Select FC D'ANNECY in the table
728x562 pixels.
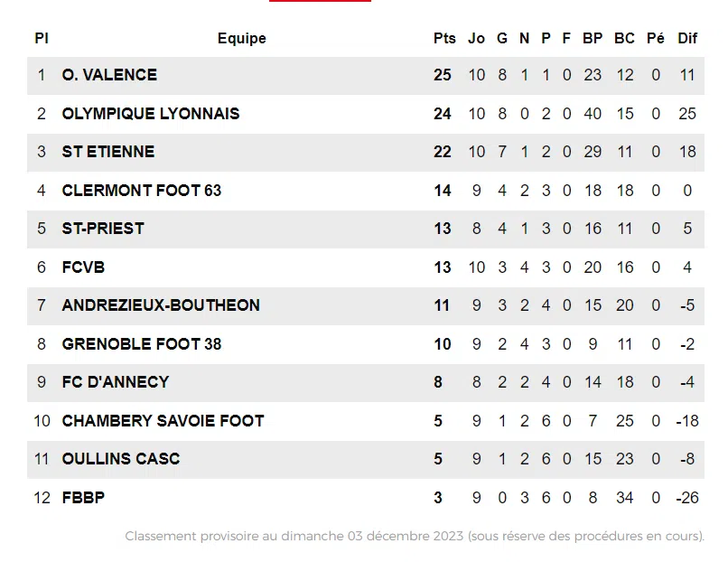pos(116,382)
